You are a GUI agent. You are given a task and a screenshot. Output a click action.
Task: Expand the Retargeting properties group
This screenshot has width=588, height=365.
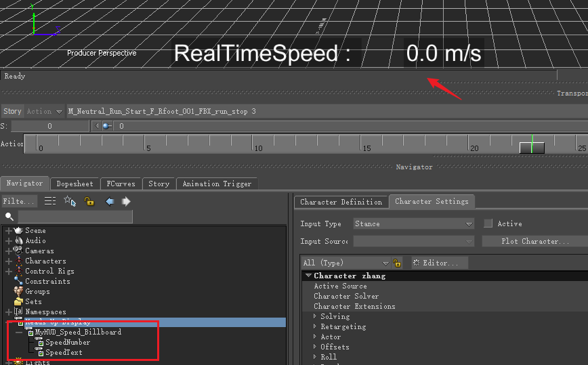tap(315, 327)
